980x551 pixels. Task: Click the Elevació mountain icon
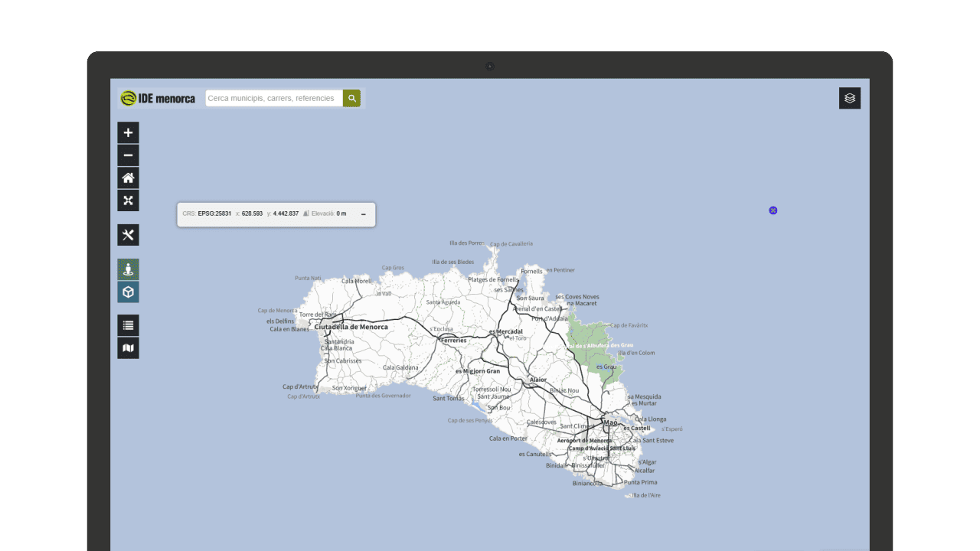[x=306, y=214]
